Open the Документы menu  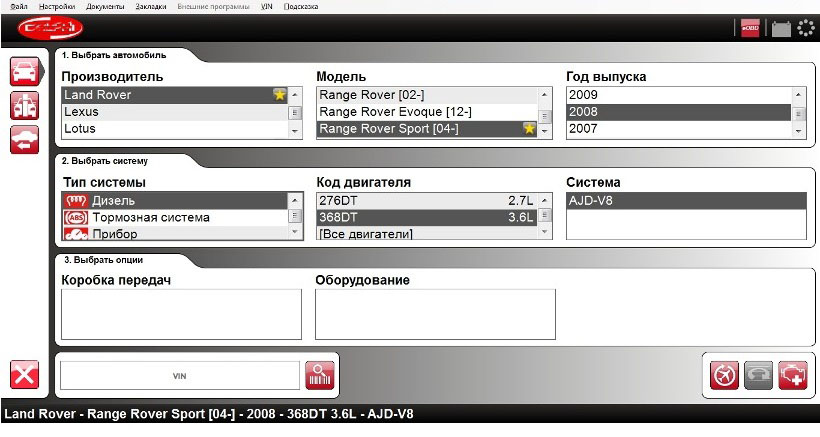click(105, 7)
